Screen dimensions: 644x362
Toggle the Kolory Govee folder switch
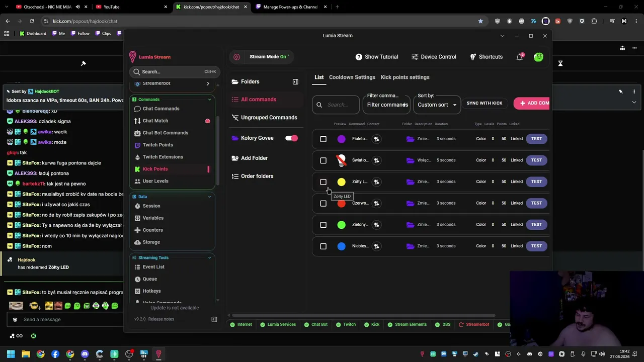[291, 138]
